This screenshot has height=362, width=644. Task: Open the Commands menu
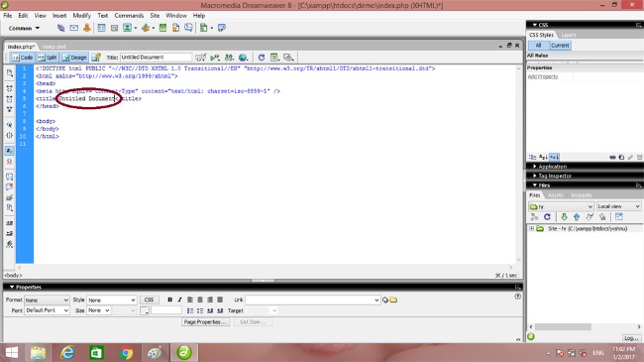(x=129, y=15)
